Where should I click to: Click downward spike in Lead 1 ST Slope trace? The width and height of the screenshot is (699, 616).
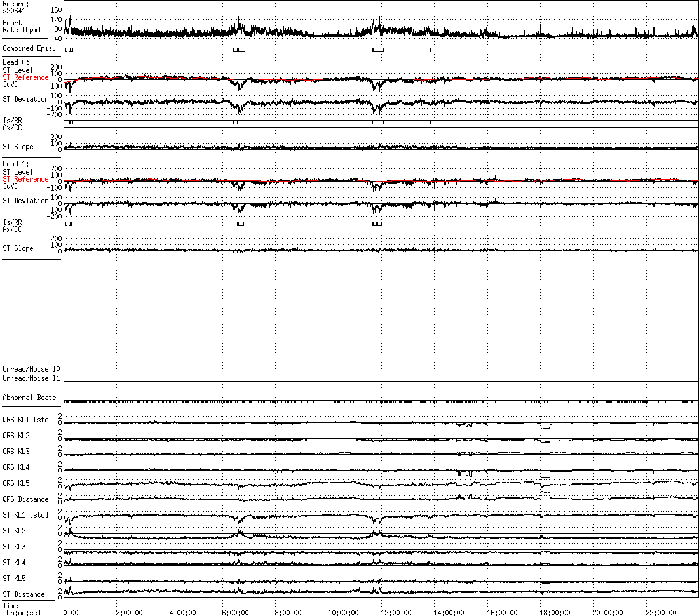pyautogui.click(x=339, y=255)
